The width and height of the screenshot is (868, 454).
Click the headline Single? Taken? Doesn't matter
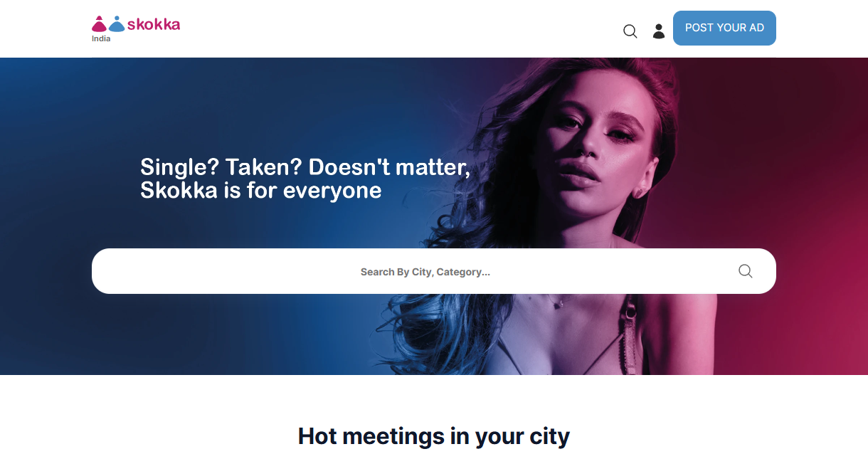[305, 167]
